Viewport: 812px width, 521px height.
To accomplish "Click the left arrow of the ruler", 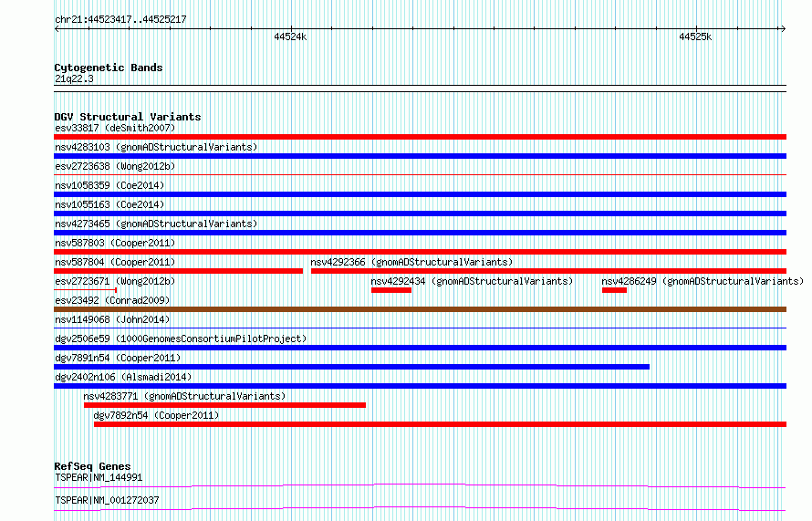I will (x=57, y=29).
